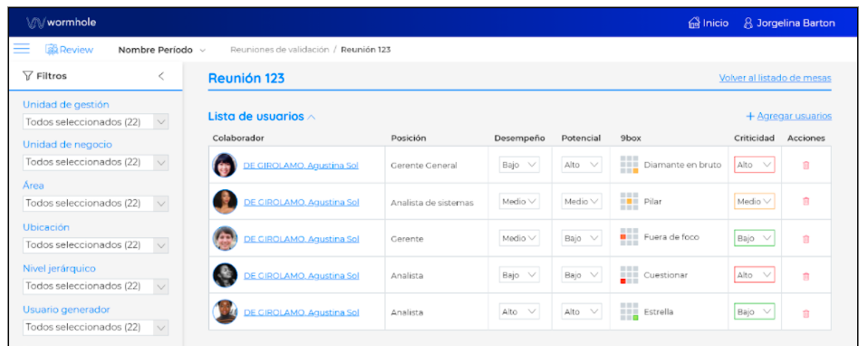Click the 9box grid icon for Diamante en bruto
The height and width of the screenshot is (346, 868).
pyautogui.click(x=630, y=165)
